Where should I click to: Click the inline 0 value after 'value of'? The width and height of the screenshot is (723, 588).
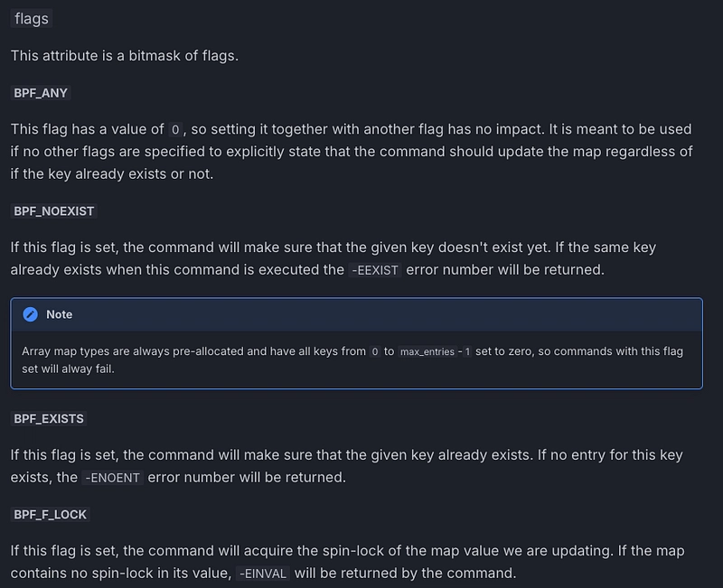pyautogui.click(x=175, y=129)
